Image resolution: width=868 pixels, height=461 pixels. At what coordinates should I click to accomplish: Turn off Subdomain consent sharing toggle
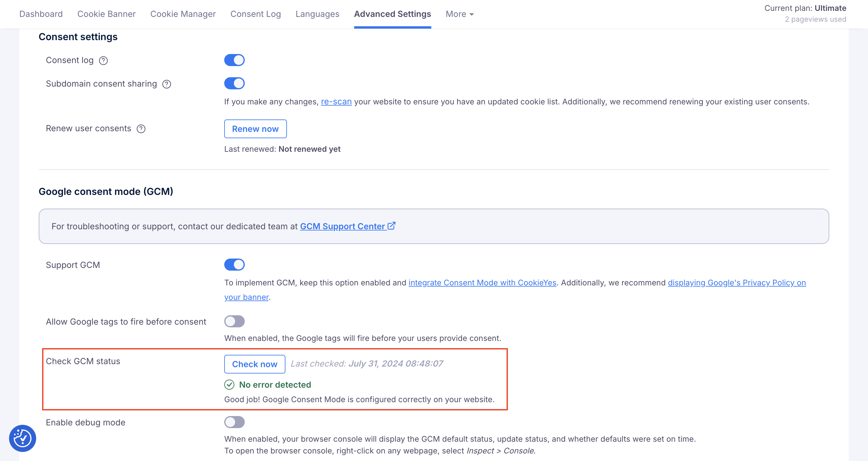pyautogui.click(x=234, y=83)
